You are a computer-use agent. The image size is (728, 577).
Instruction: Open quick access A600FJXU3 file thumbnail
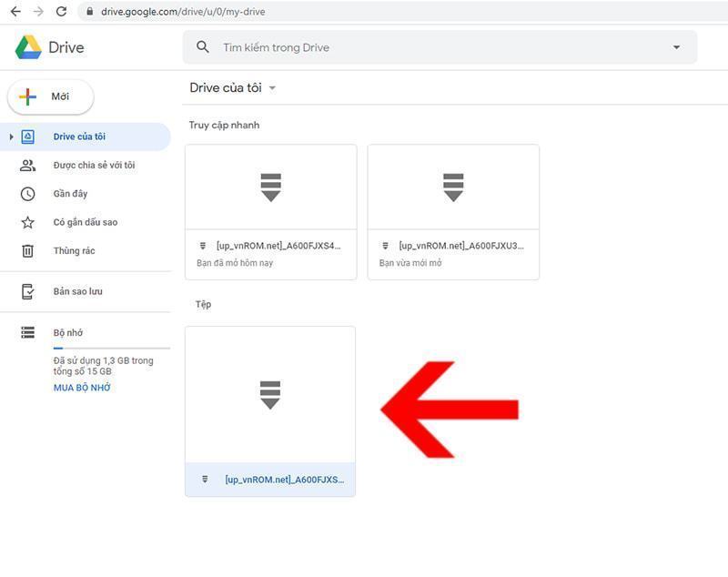coord(453,187)
